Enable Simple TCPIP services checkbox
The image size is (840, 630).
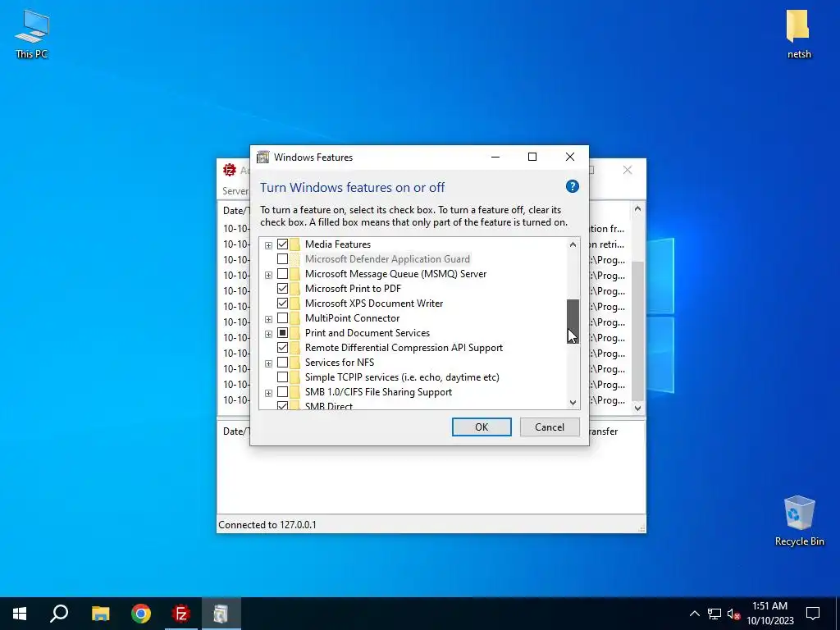click(282, 377)
